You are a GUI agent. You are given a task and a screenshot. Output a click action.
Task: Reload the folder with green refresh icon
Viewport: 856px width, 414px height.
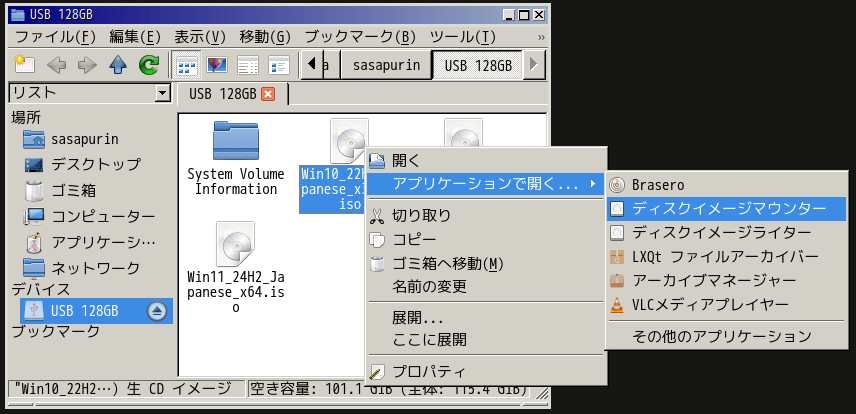(148, 66)
